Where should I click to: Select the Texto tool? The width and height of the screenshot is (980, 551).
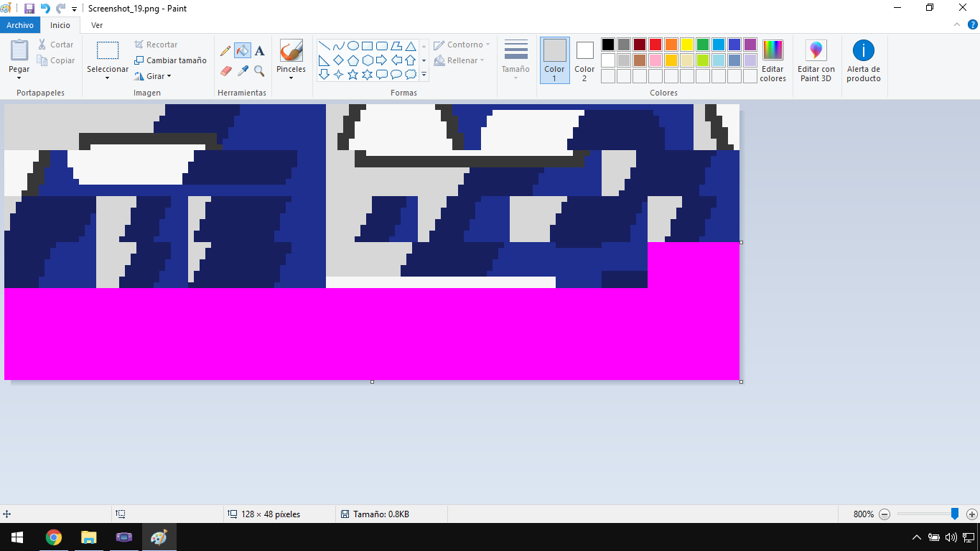click(x=259, y=51)
